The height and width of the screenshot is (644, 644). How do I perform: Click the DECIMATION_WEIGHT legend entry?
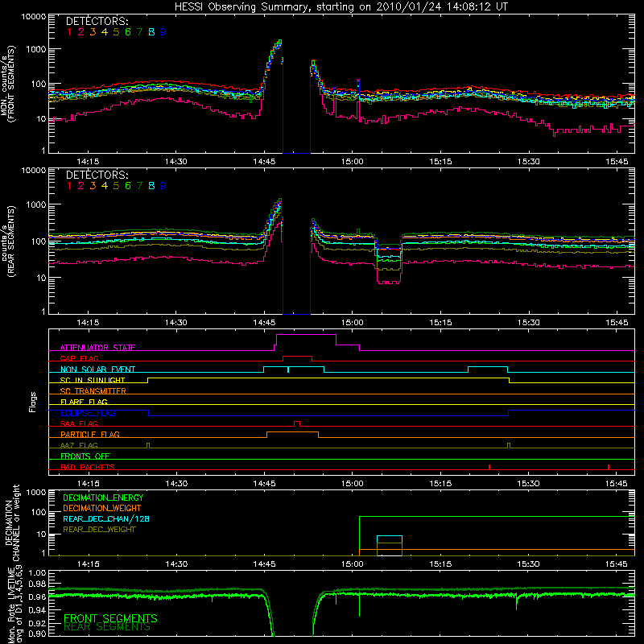coord(102,508)
